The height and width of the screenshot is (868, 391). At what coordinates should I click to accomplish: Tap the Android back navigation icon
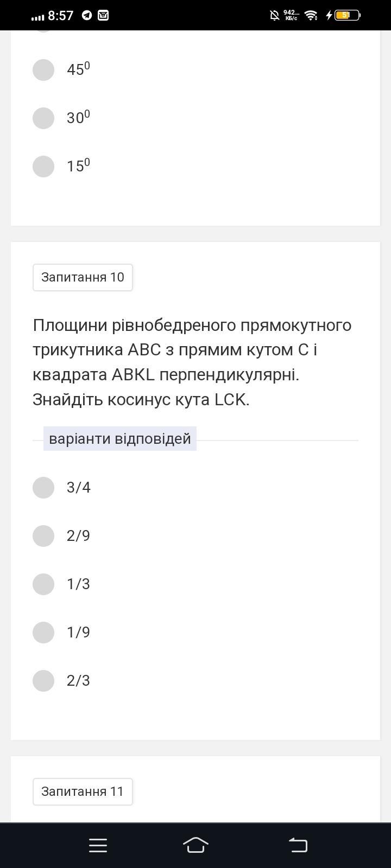[x=298, y=845]
